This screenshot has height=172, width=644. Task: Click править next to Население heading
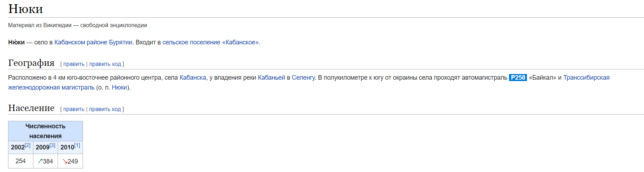coord(74,109)
